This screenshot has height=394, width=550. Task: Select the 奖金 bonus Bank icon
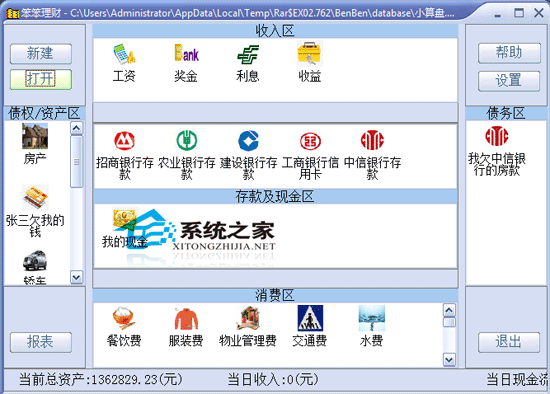pos(186,53)
